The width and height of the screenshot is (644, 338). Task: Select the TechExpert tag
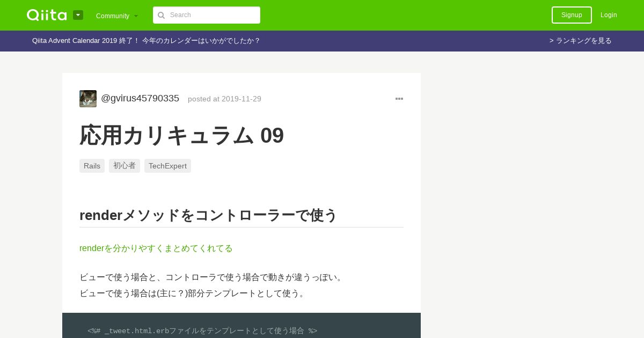(167, 166)
